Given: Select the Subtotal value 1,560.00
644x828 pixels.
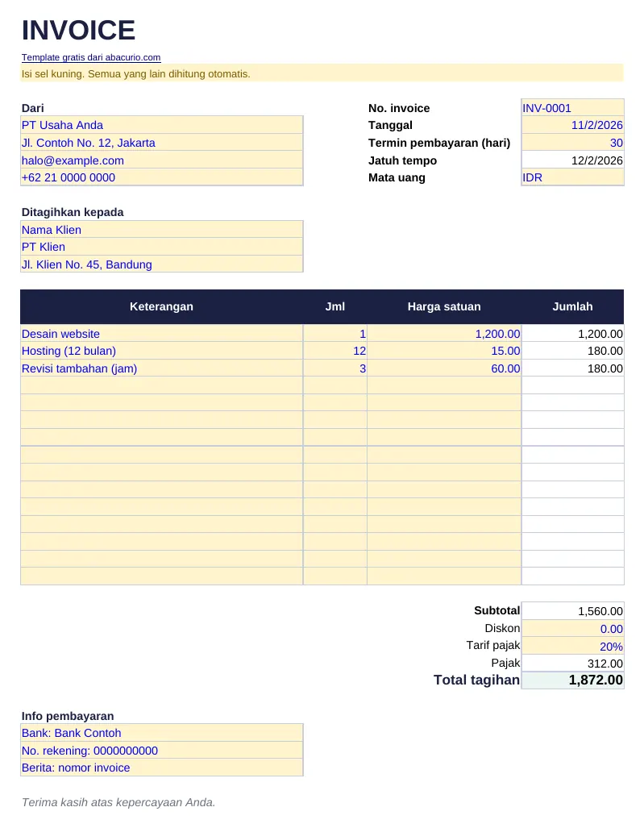Looking at the screenshot, I should pos(573,611).
